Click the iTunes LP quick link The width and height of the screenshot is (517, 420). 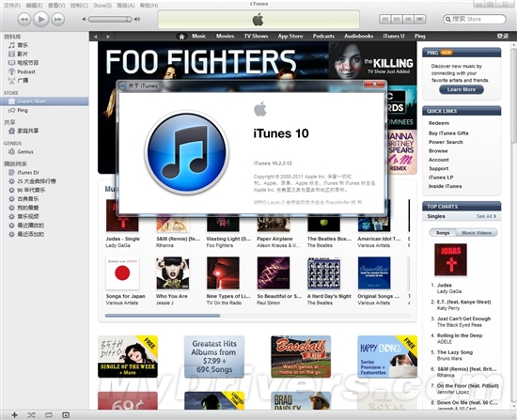441,178
